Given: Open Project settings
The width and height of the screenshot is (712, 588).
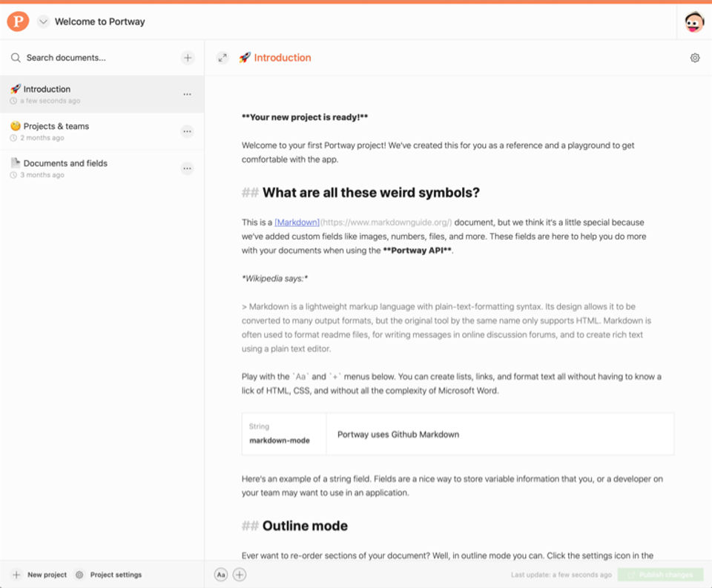Looking at the screenshot, I should (108, 575).
